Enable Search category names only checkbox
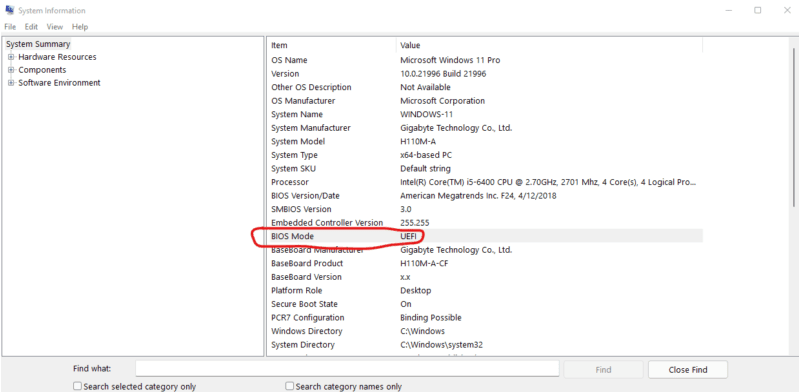The width and height of the screenshot is (799, 392). coord(289,386)
